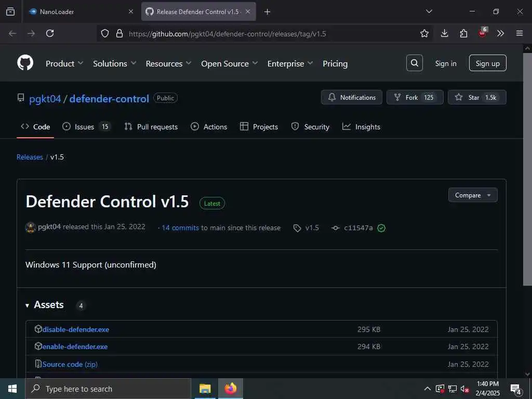Viewport: 532px width, 399px height.
Task: Click the padlock site info icon
Action: click(119, 33)
